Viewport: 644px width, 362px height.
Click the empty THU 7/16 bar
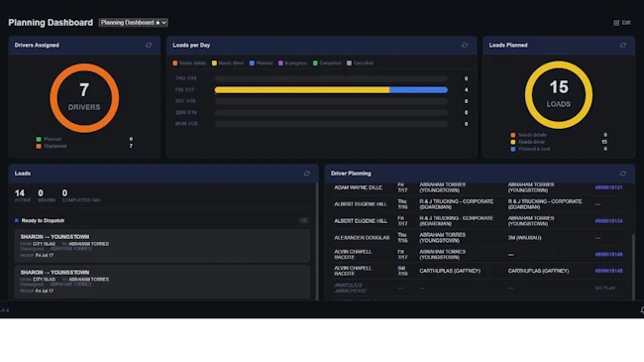click(331, 78)
